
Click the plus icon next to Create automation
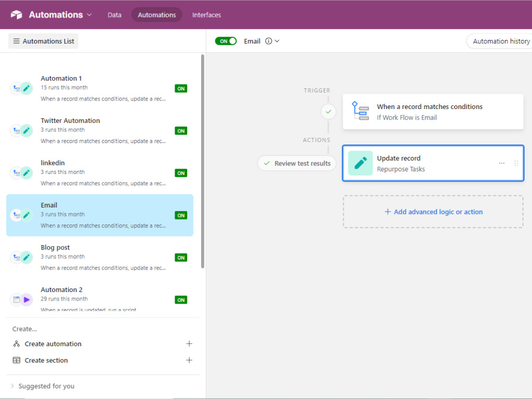pyautogui.click(x=189, y=344)
